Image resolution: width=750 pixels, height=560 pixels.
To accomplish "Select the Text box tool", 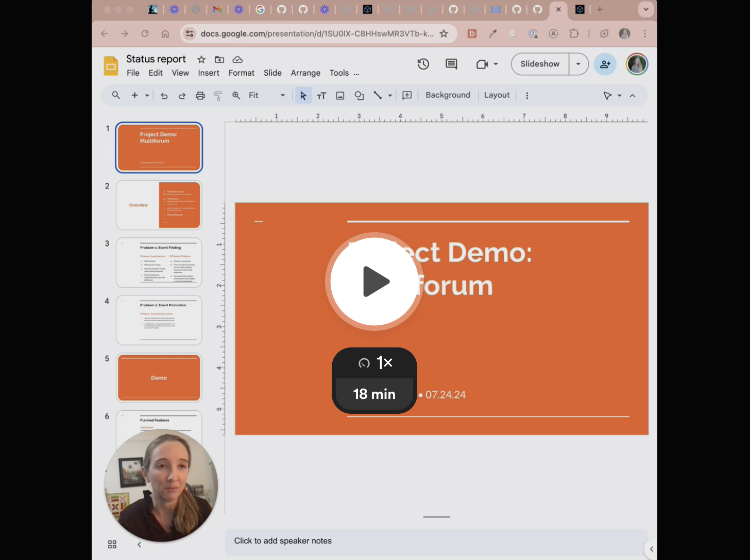I will pos(321,95).
